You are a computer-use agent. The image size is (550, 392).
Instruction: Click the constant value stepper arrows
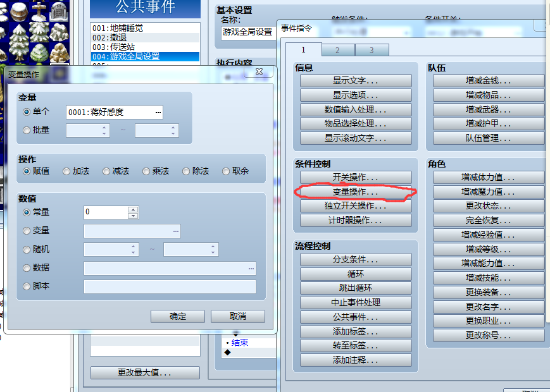point(133,212)
